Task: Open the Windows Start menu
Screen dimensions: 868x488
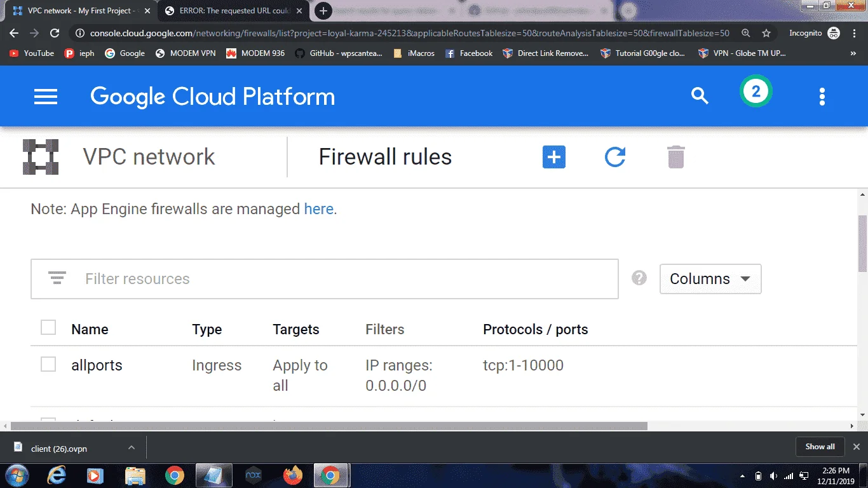Action: click(x=17, y=475)
